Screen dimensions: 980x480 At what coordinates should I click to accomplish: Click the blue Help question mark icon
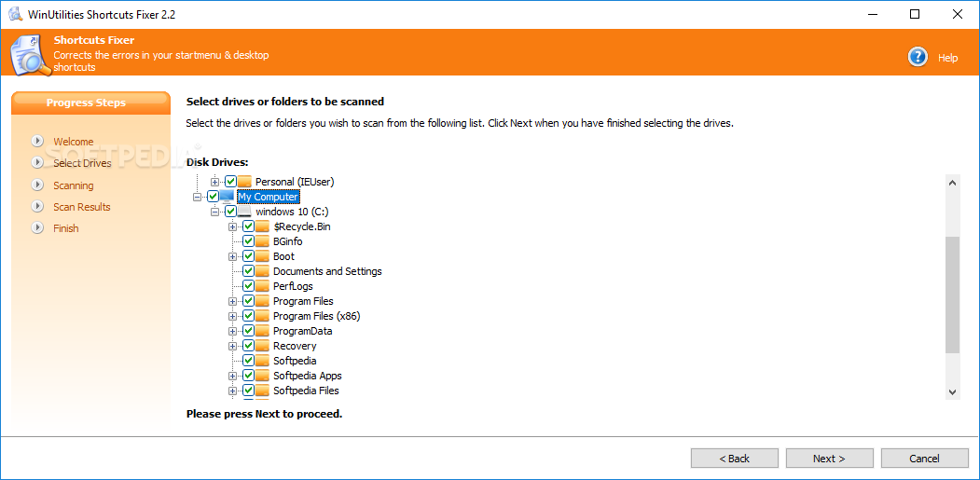(x=917, y=57)
